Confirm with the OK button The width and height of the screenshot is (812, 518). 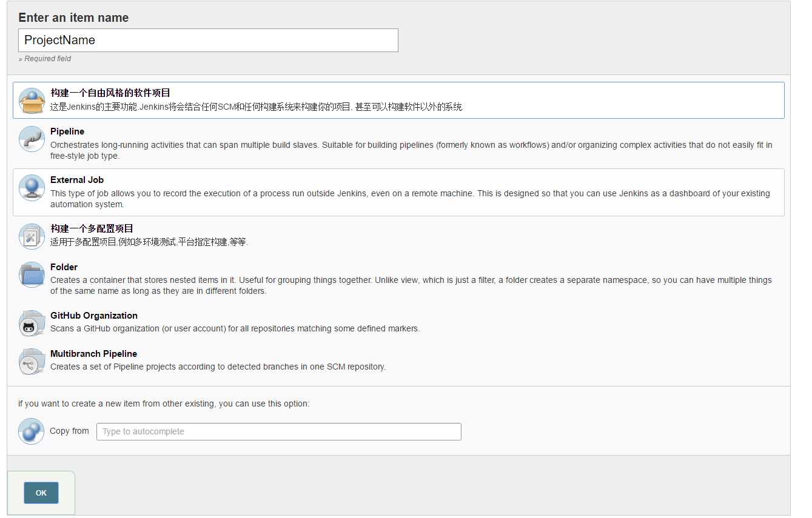click(41, 493)
